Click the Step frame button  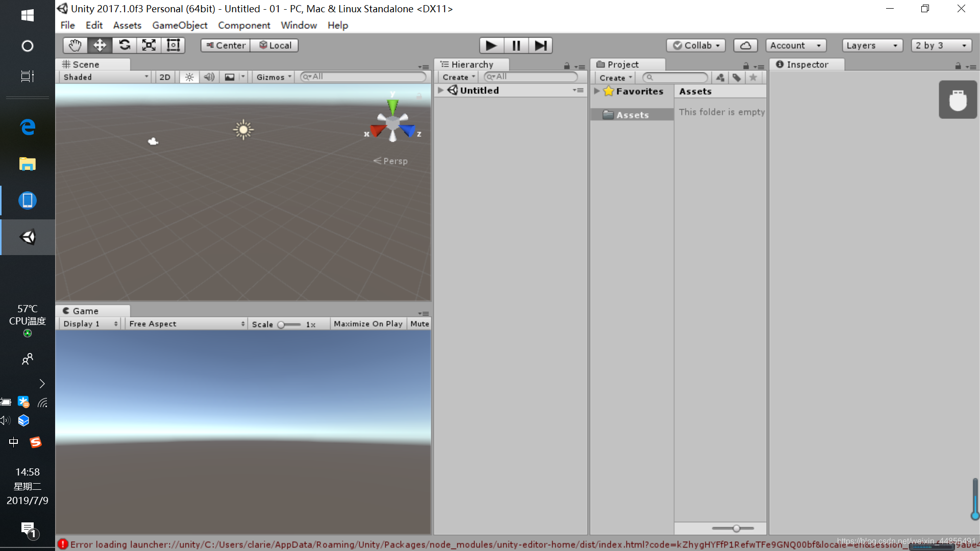click(x=540, y=45)
